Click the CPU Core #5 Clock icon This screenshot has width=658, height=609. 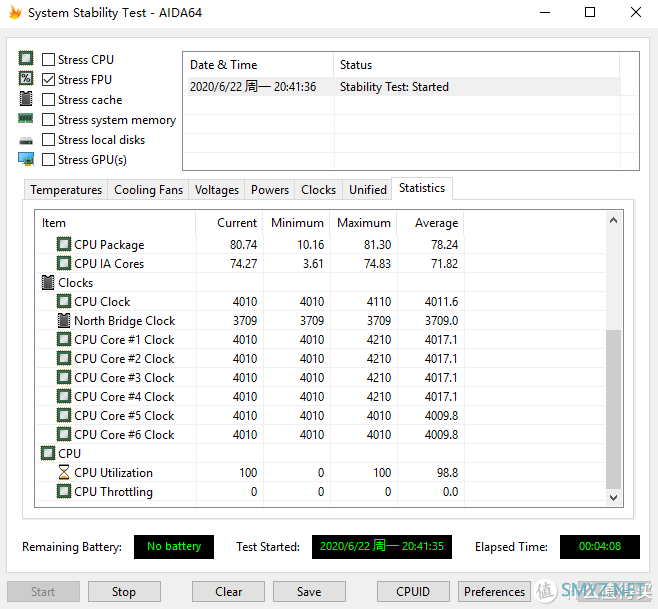(64, 415)
